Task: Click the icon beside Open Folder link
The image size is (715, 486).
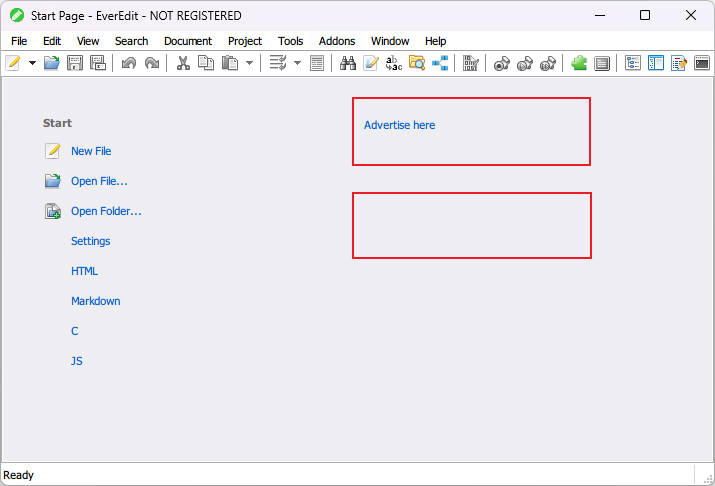Action: (x=52, y=211)
